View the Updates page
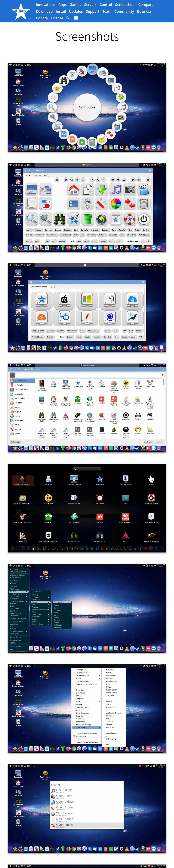The image size is (174, 868). (76, 11)
